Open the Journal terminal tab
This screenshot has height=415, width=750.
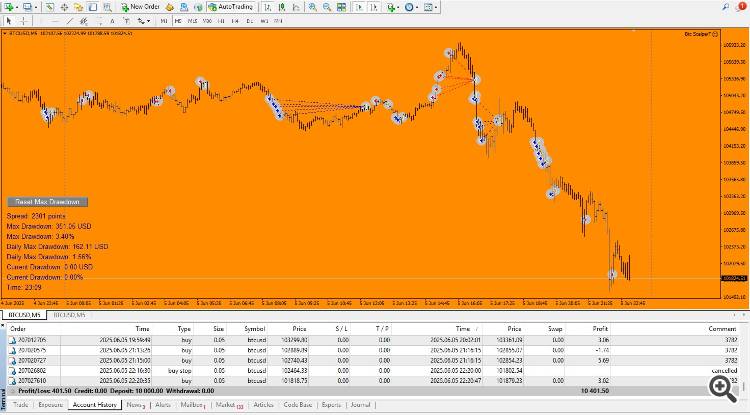(360, 405)
